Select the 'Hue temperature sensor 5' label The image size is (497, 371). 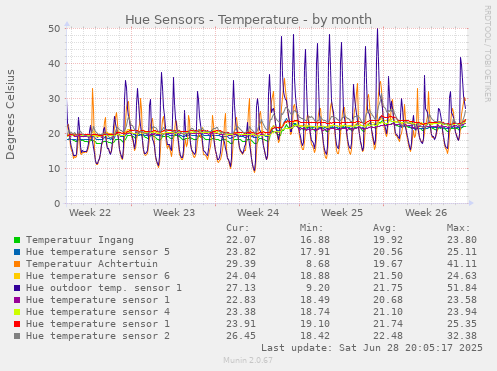click(x=98, y=252)
